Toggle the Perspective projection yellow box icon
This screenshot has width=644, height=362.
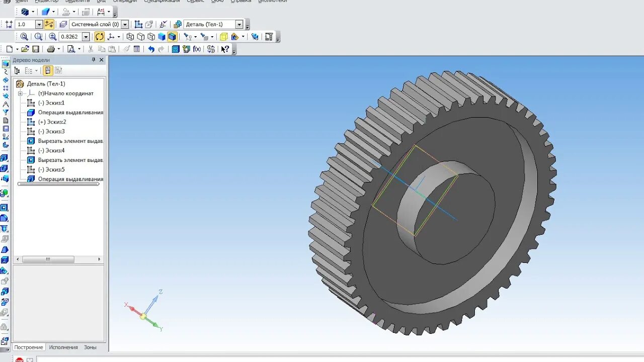click(224, 36)
